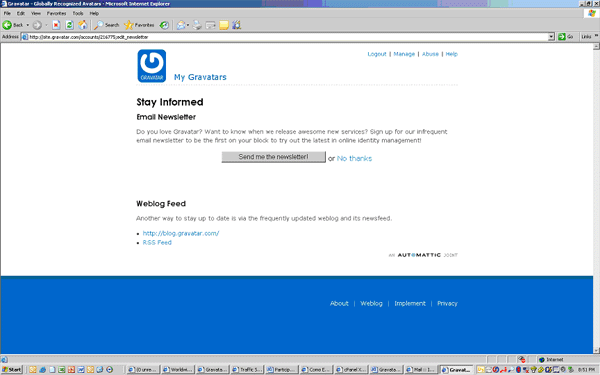600x375 pixels.
Task: Open the View menu
Action: pyautogui.click(x=36, y=13)
